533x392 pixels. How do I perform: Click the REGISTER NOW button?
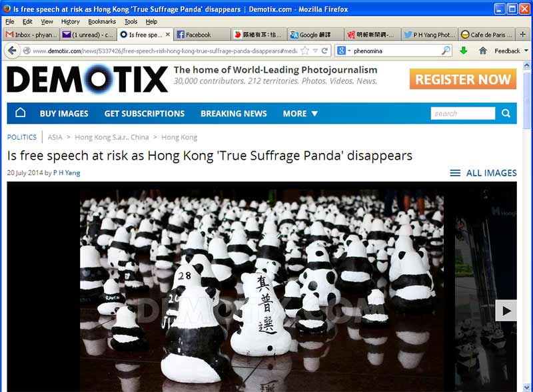point(463,79)
